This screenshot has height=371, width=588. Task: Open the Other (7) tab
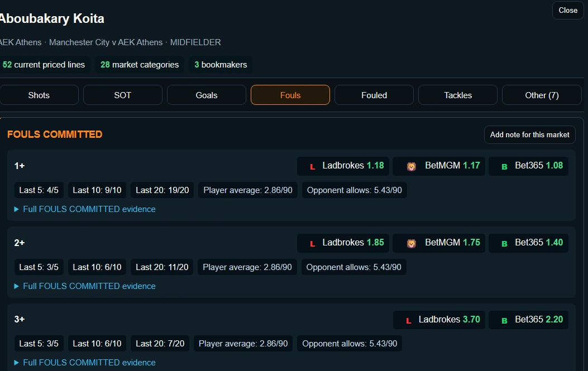(x=542, y=95)
